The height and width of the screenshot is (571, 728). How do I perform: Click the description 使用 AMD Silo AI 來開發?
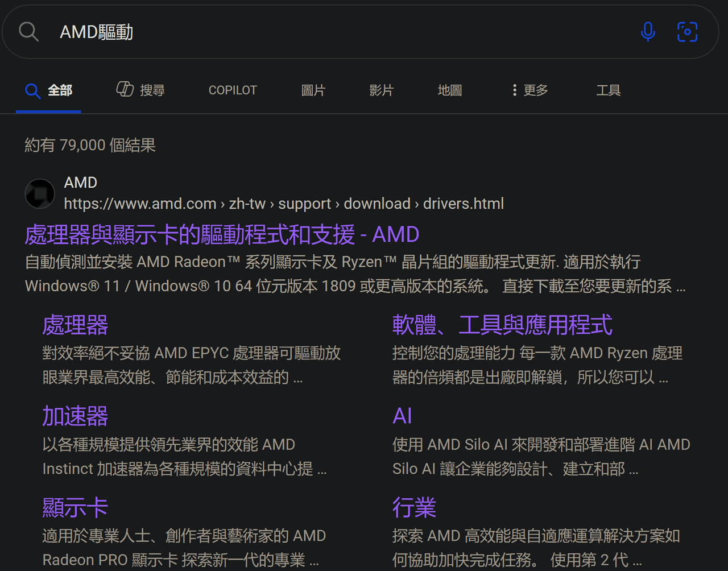click(x=541, y=457)
